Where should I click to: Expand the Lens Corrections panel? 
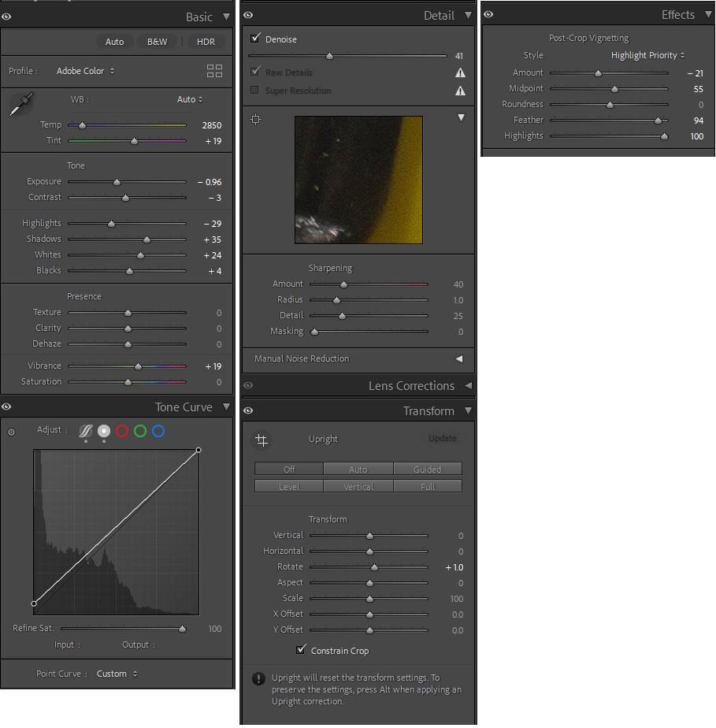pos(468,385)
